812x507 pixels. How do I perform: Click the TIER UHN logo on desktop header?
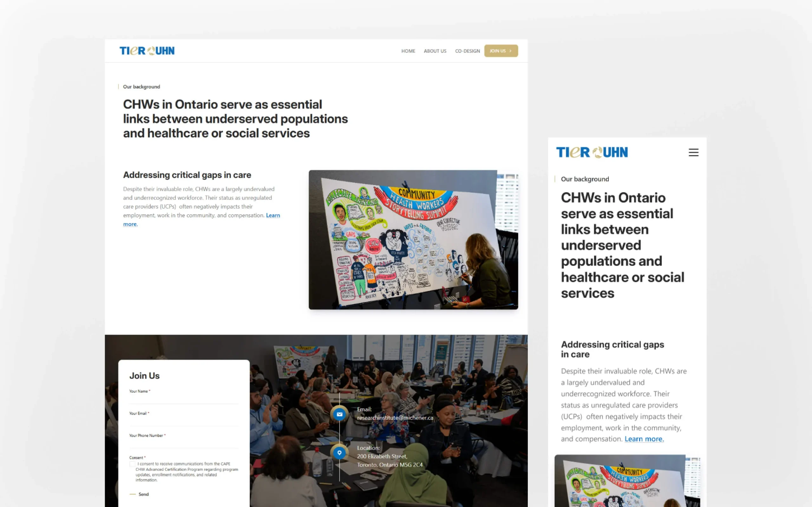click(x=147, y=51)
